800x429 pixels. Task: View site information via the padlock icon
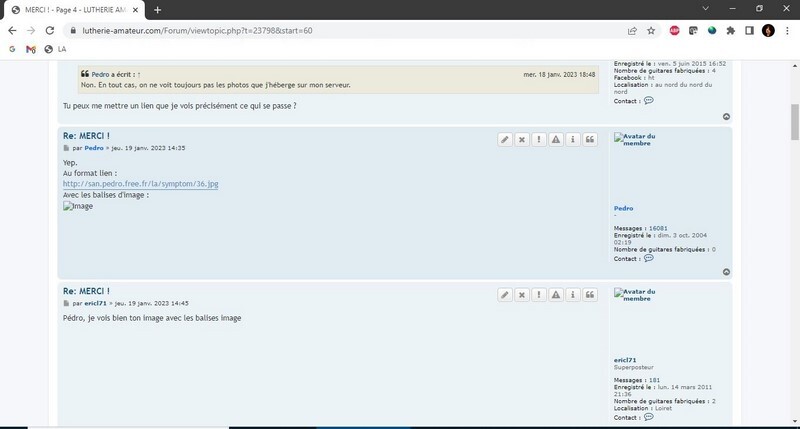(73, 31)
